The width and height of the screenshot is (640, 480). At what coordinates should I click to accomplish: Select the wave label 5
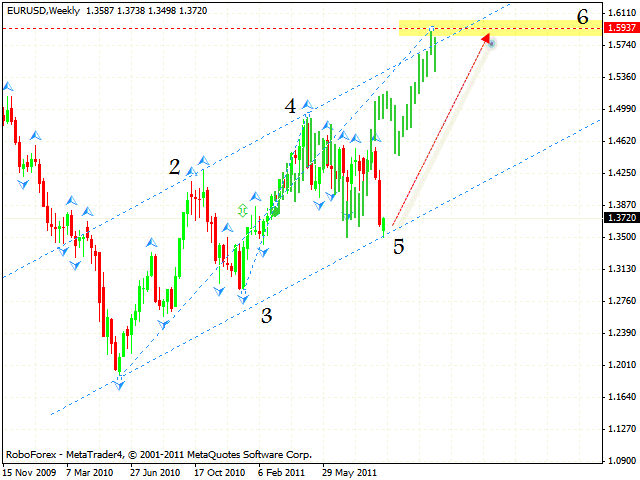[x=398, y=247]
